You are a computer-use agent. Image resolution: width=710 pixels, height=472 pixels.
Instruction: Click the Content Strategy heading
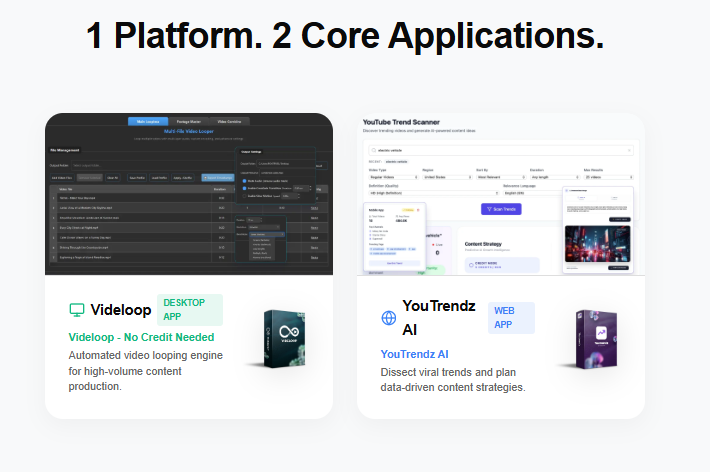pos(483,244)
